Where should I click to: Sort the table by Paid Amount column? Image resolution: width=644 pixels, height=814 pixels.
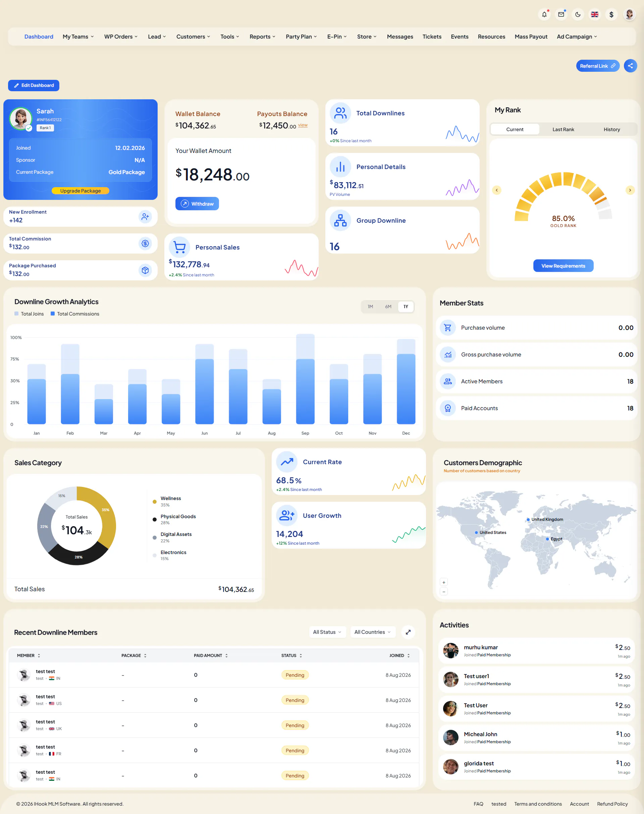[211, 655]
